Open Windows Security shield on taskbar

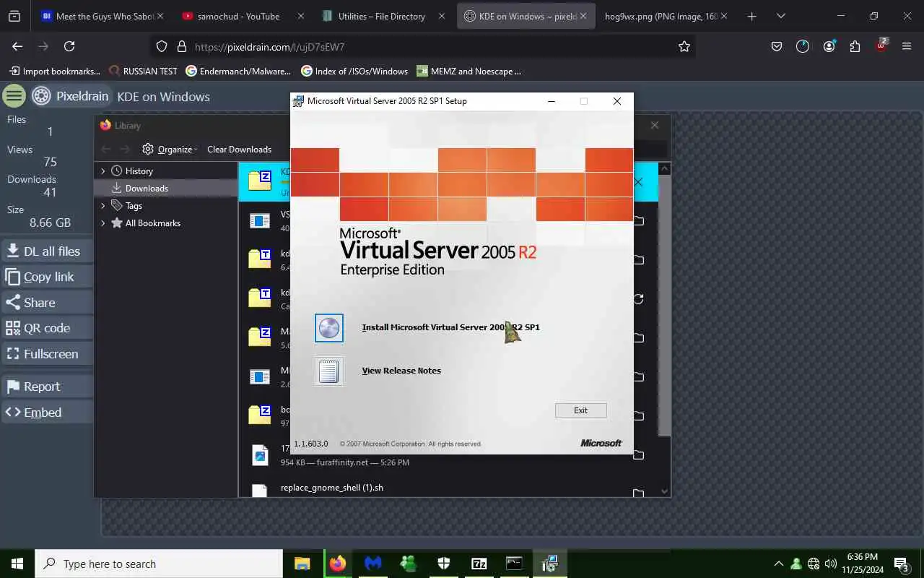(x=444, y=564)
